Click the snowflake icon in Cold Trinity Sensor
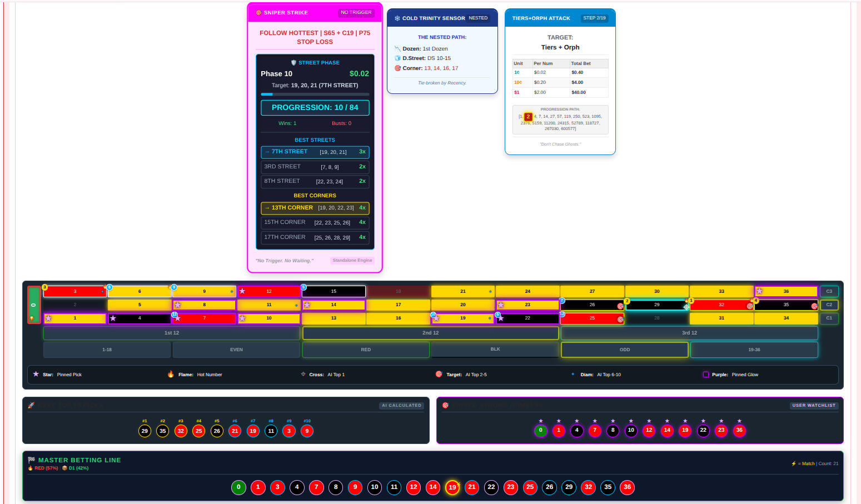861x504 pixels. (397, 18)
